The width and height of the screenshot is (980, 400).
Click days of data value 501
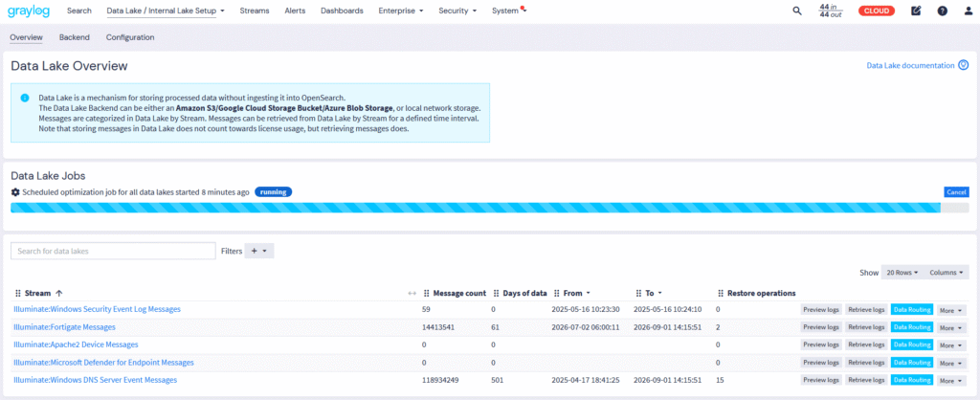click(x=499, y=380)
